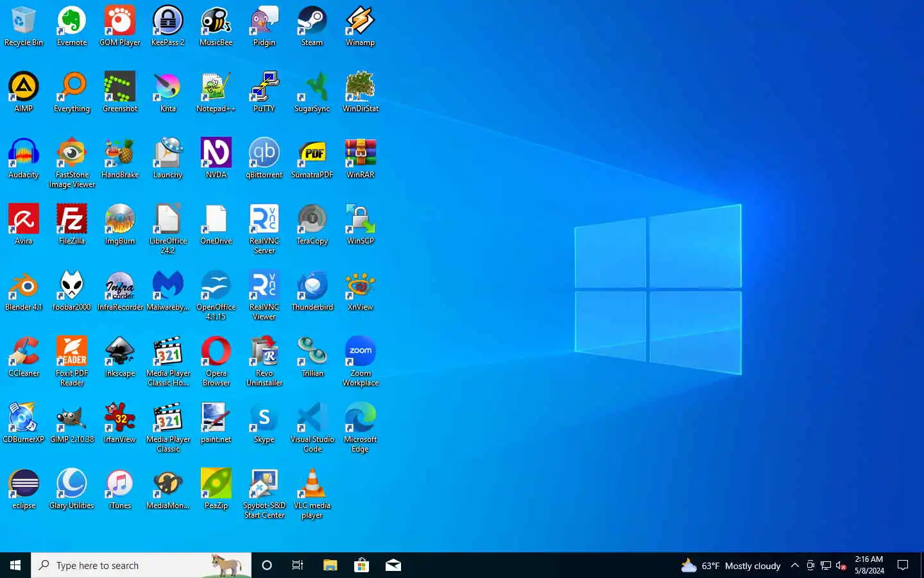Click the CCleaner desktop icon
This screenshot has width=924, height=578.
pyautogui.click(x=24, y=357)
